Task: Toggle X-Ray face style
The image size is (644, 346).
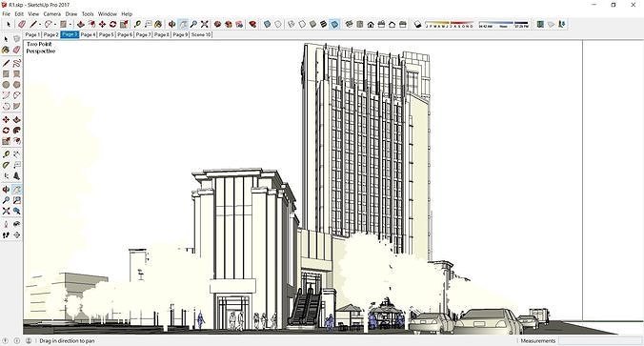Action: click(x=268, y=24)
